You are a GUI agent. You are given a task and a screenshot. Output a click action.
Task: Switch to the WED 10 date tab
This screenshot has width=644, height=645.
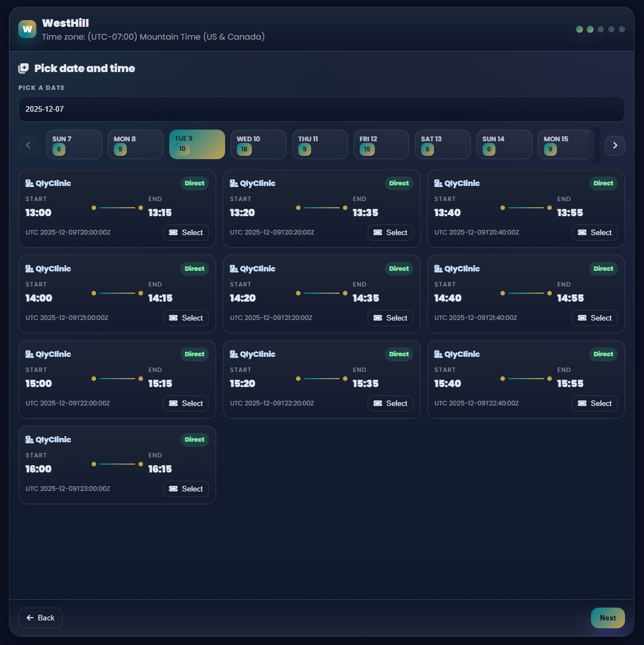click(258, 145)
